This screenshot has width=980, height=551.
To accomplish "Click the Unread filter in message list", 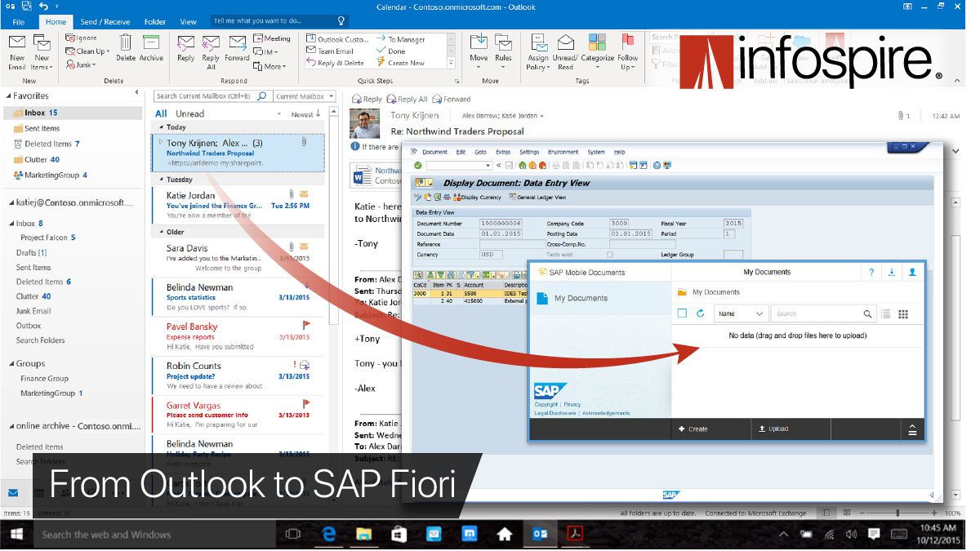I will pyautogui.click(x=189, y=114).
